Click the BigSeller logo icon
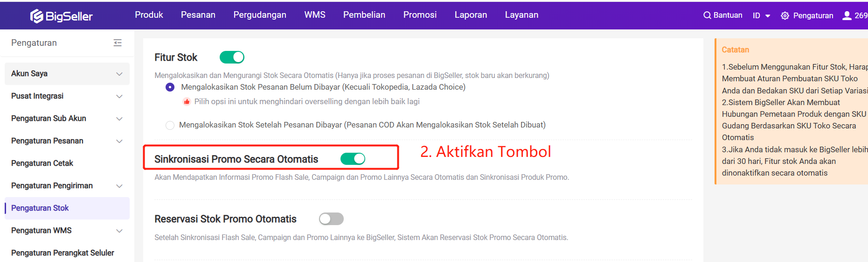Viewport: 868px width, 262px height. pos(37,16)
